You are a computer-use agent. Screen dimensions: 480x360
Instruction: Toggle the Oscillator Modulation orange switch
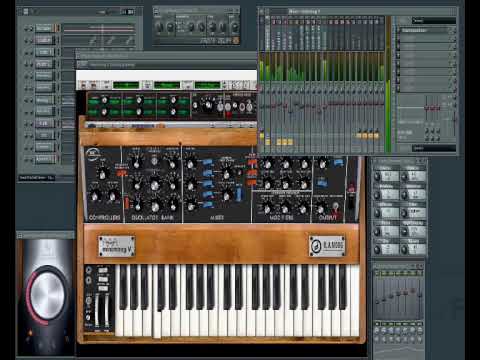coord(121,173)
